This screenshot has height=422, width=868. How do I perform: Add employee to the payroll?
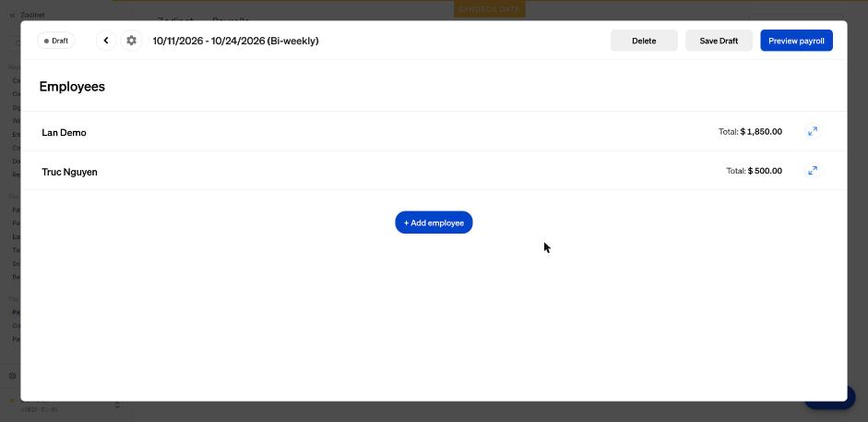click(x=434, y=223)
